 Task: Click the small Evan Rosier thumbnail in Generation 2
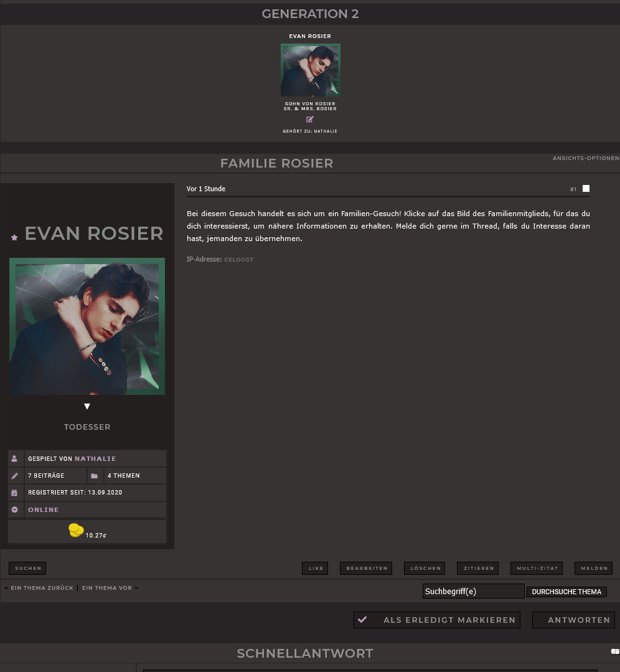pyautogui.click(x=310, y=70)
